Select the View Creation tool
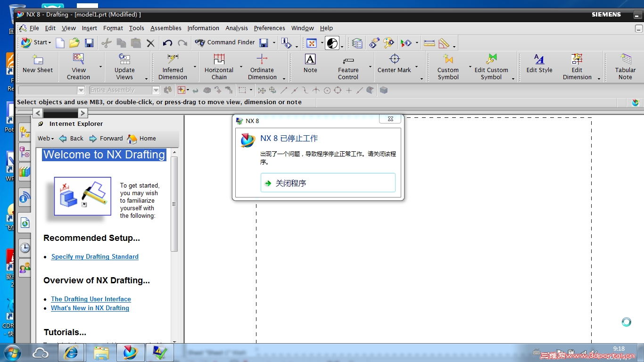Image resolution: width=644 pixels, height=362 pixels. [x=78, y=66]
